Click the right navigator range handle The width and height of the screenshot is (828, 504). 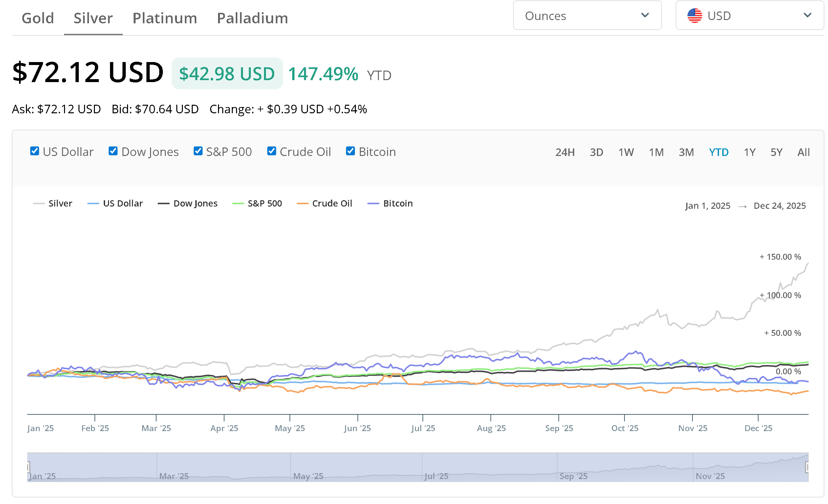[807, 467]
